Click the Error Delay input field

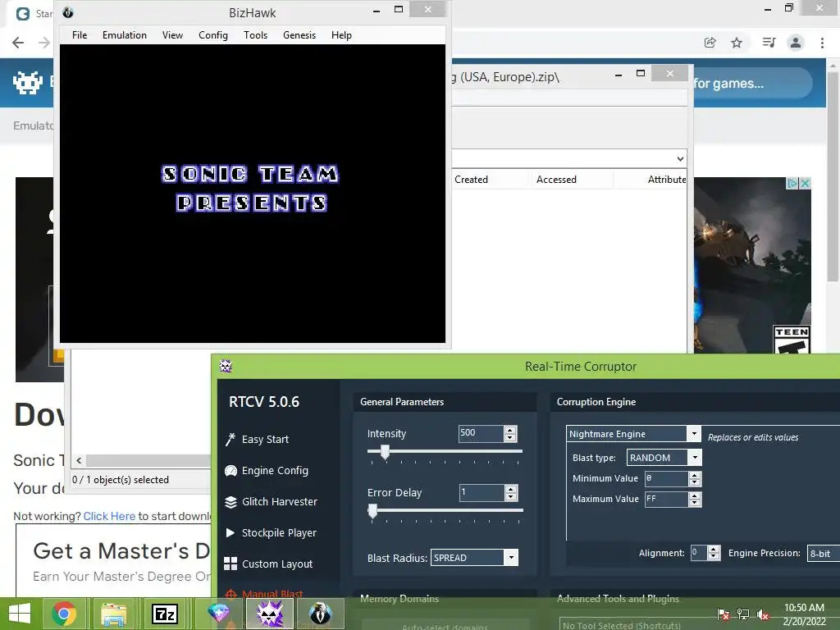coord(482,492)
